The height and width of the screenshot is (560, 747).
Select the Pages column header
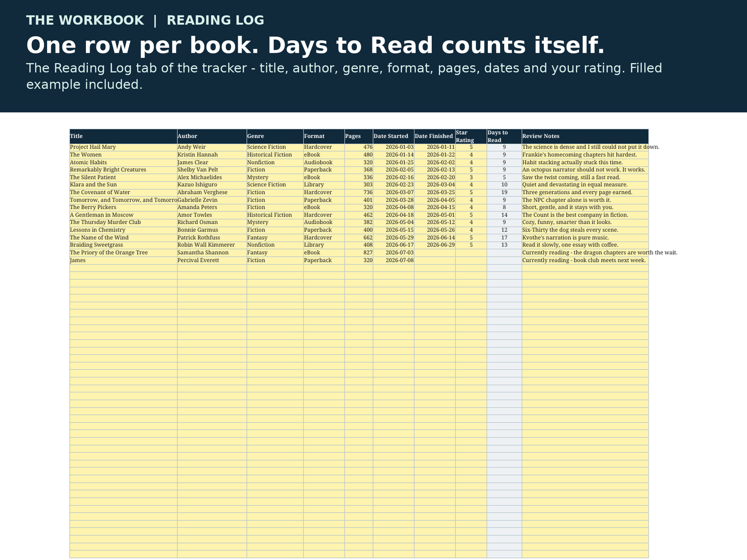(x=359, y=136)
